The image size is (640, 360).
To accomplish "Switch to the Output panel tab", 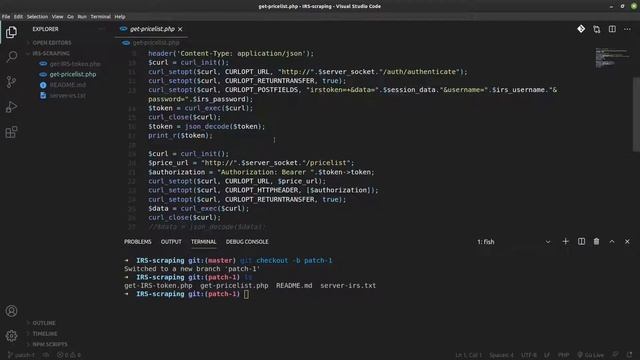I will pyautogui.click(x=171, y=242).
